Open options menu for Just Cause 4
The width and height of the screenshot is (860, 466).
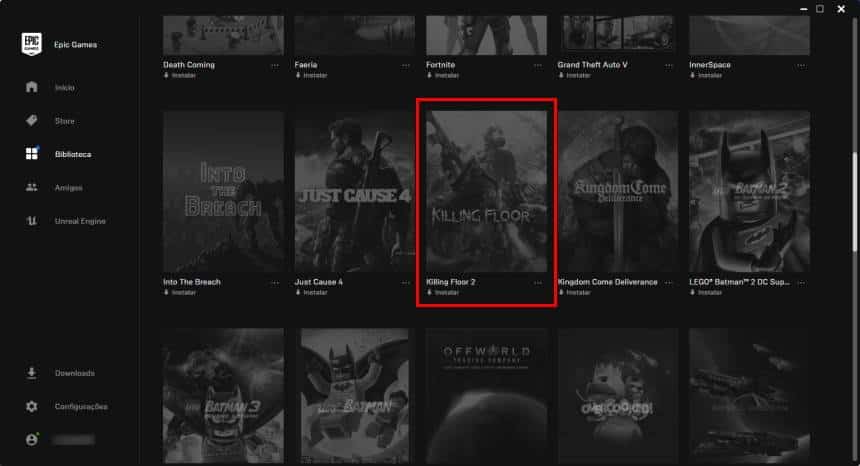406,283
